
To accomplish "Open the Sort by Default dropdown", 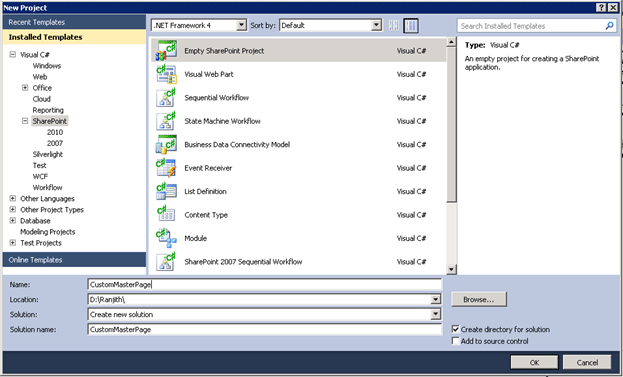I will pos(376,25).
